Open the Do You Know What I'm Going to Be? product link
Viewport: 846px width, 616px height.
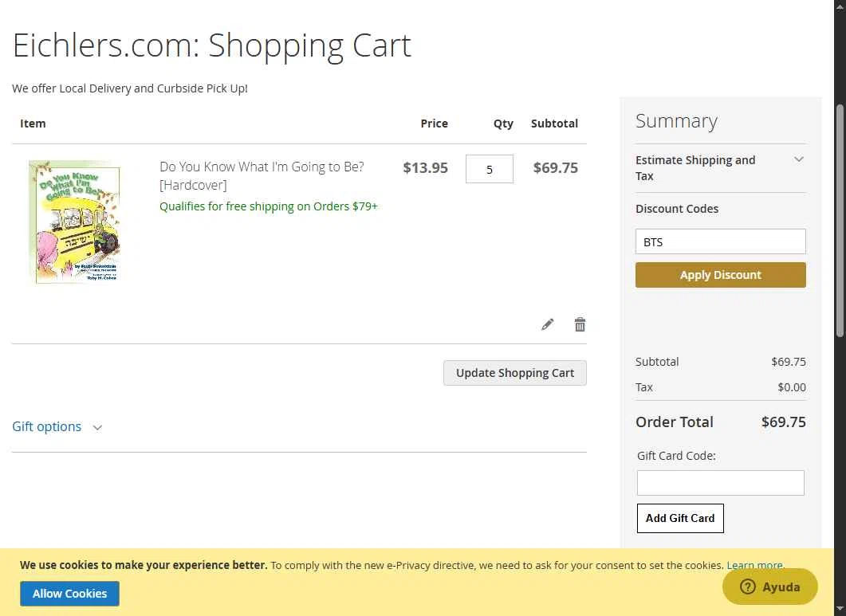coord(262,176)
